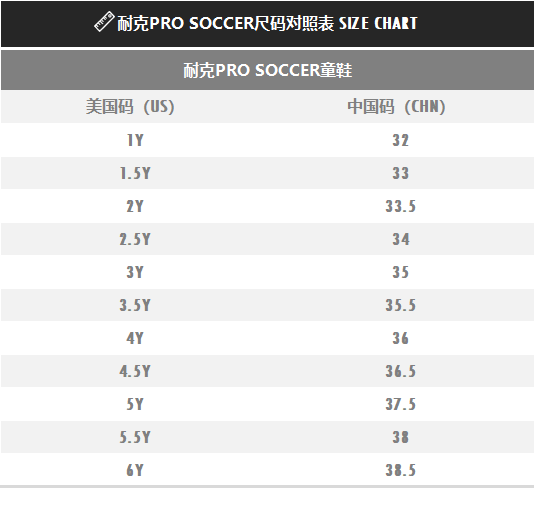Click the 6Y US size entry
The height and width of the screenshot is (520, 534).
click(x=135, y=471)
